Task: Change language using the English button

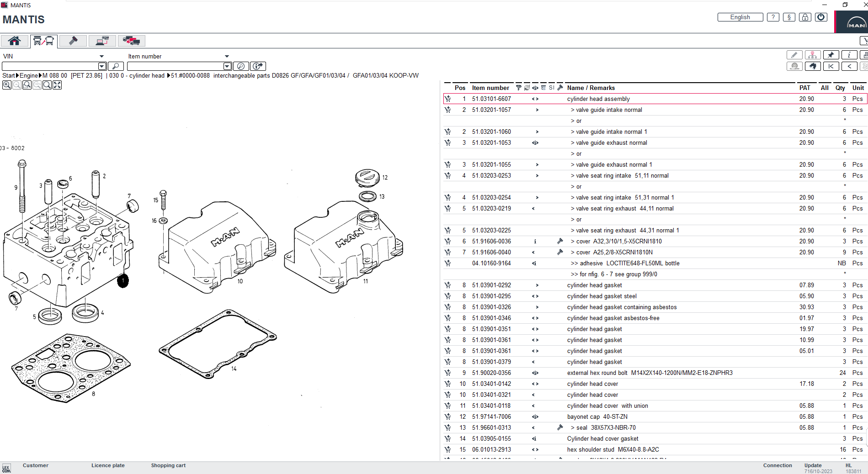Action: click(740, 17)
